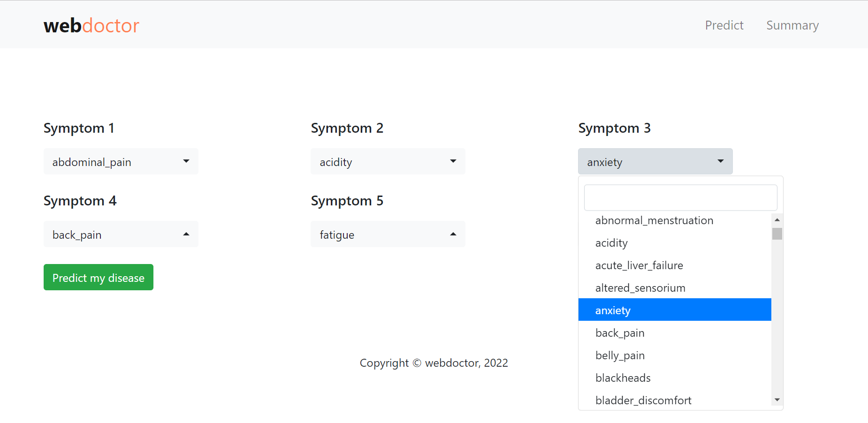Select abnormal_menstruation from the symptom list
This screenshot has height=423, width=868.
[x=654, y=220]
